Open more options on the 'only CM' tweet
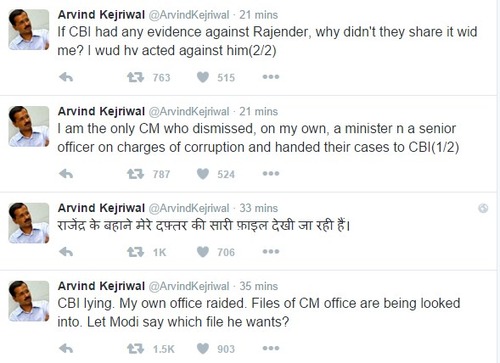500x363 pixels. [x=271, y=174]
